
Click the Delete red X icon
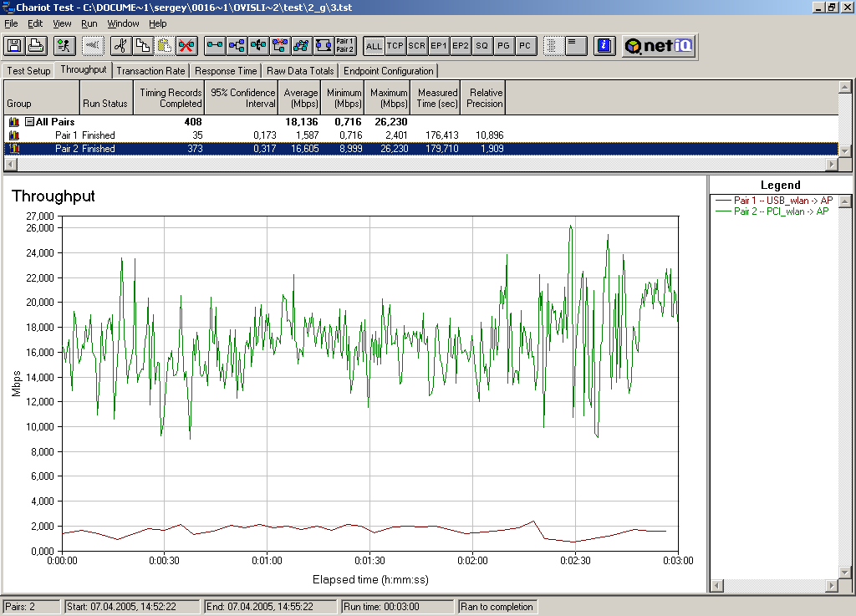(x=186, y=46)
